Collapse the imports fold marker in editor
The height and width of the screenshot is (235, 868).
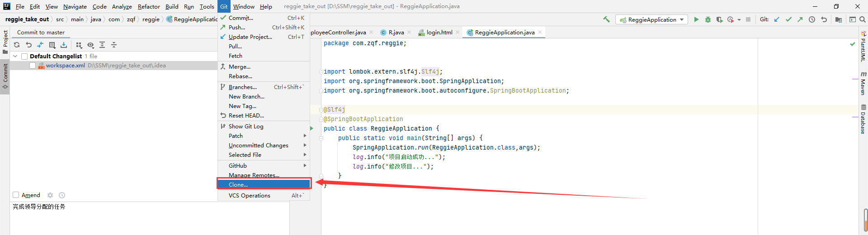321,71
